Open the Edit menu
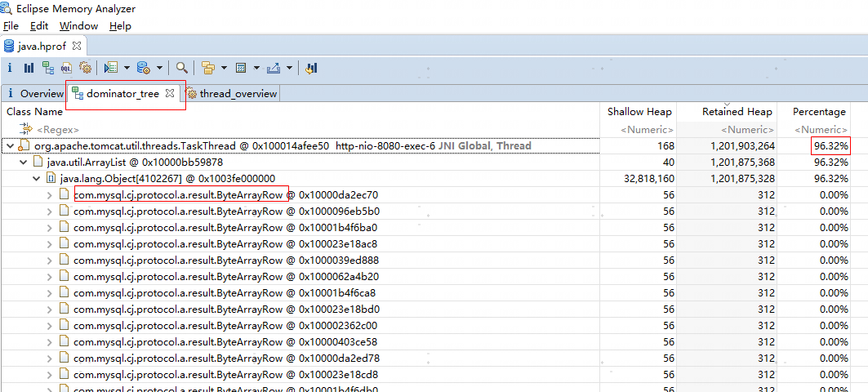 [x=39, y=26]
